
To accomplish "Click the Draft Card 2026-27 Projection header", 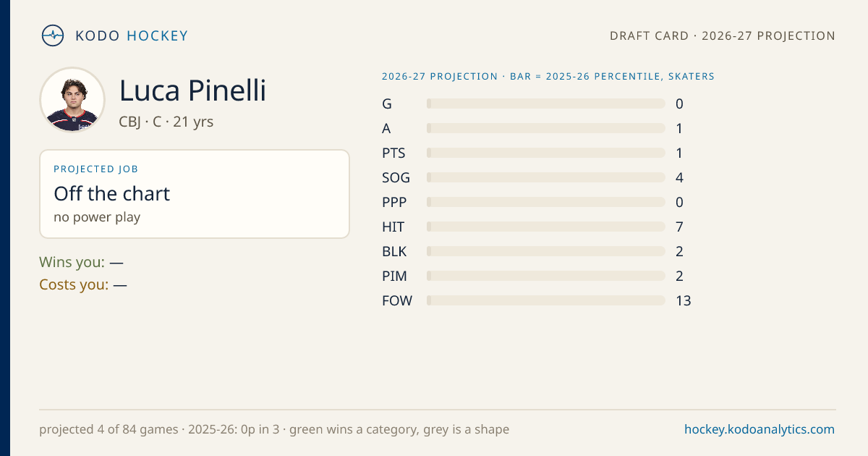I will click(723, 35).
